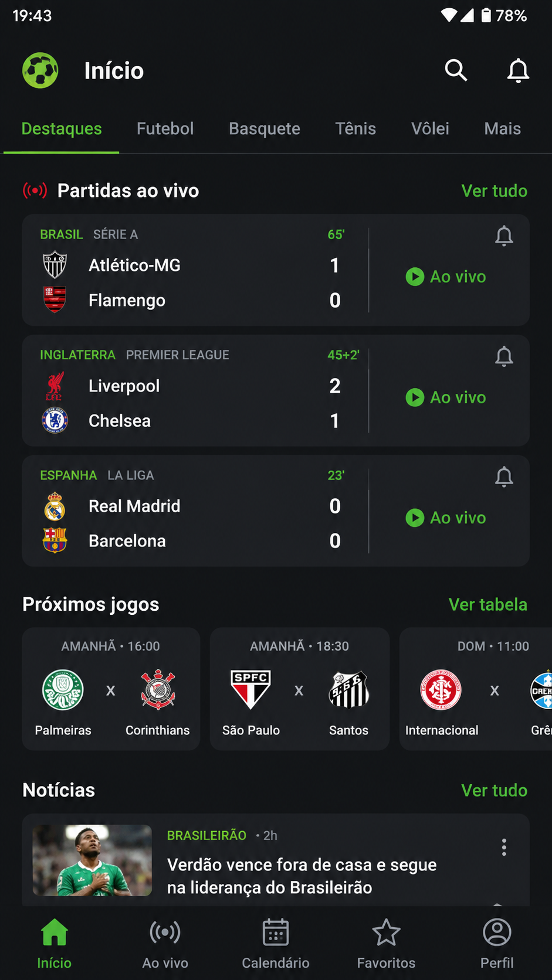The height and width of the screenshot is (980, 552).
Task: Select the Basquete tab
Action: tap(265, 128)
